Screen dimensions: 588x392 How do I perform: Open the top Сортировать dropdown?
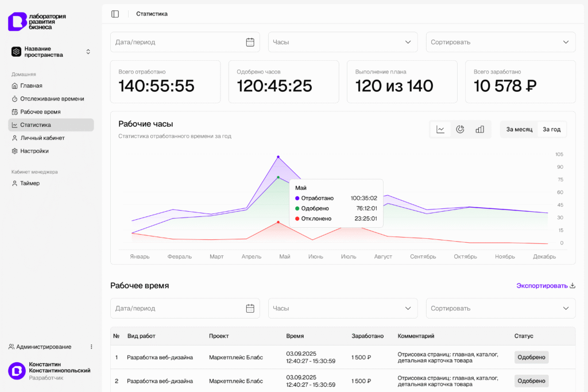coord(501,42)
